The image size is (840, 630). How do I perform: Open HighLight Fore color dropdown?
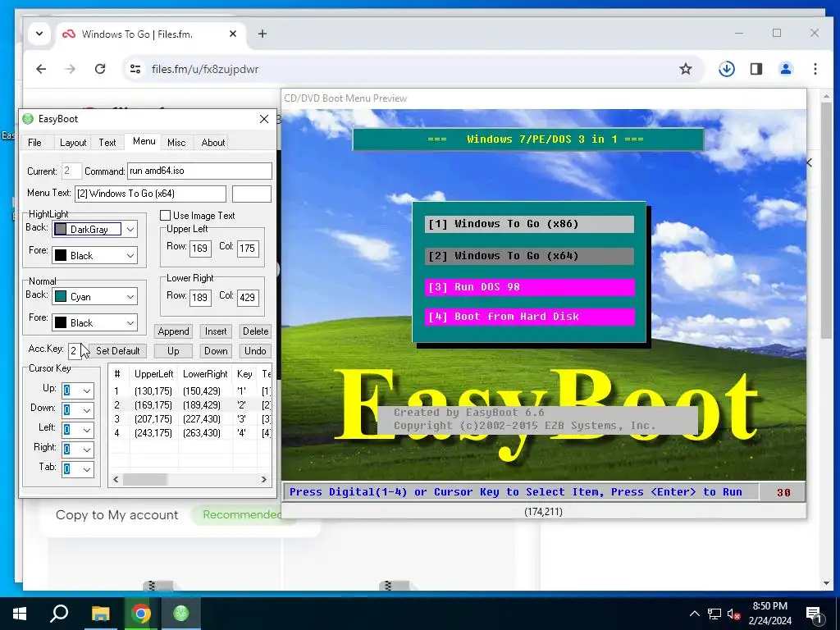pyautogui.click(x=130, y=256)
